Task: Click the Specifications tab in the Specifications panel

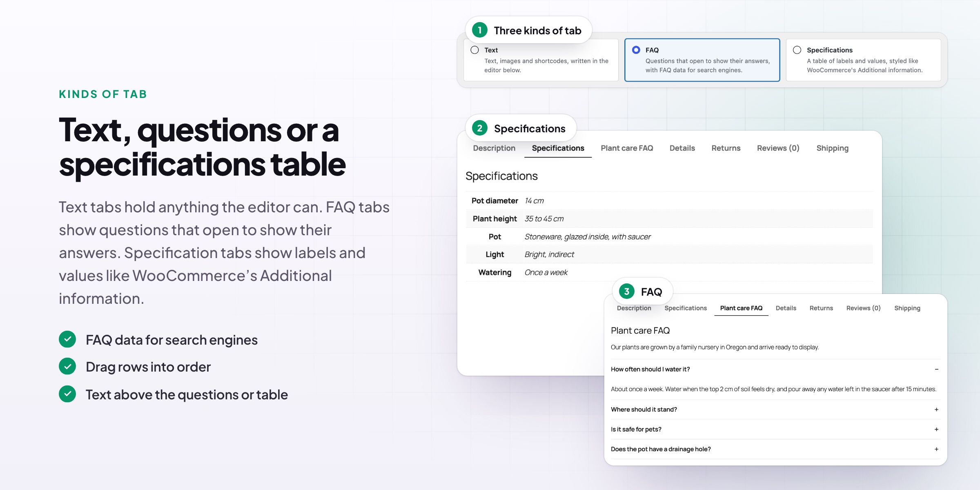Action: (558, 148)
